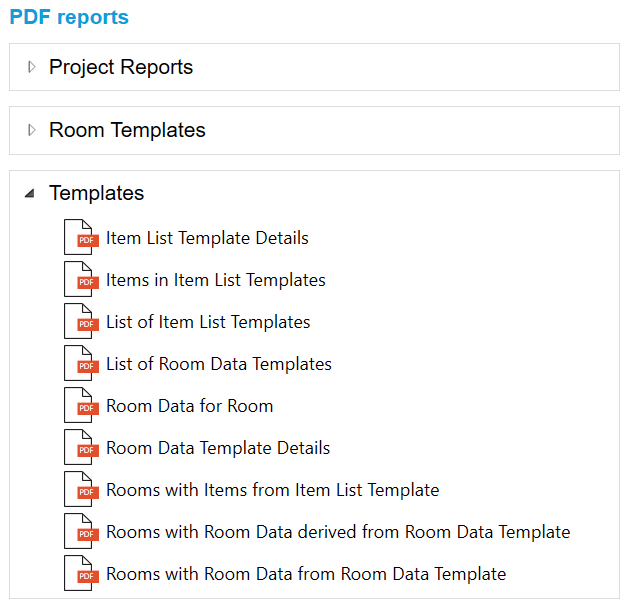Expand the Project Reports section arrow
Viewport: 623px width, 602px height.
[x=31, y=68]
